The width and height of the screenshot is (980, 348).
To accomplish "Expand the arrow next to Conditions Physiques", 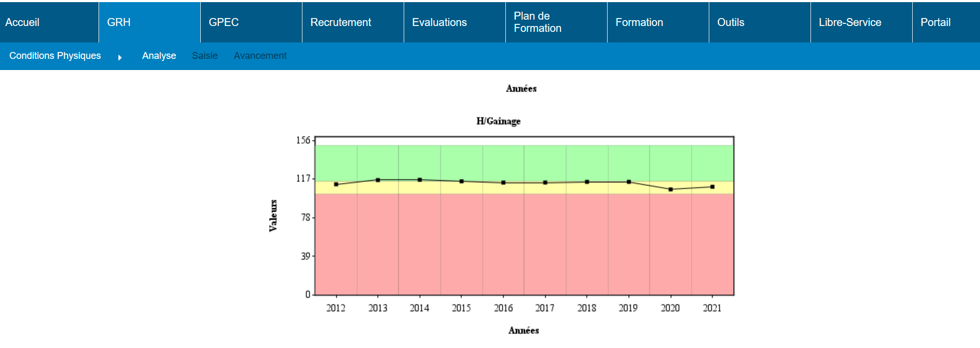I will [x=120, y=57].
